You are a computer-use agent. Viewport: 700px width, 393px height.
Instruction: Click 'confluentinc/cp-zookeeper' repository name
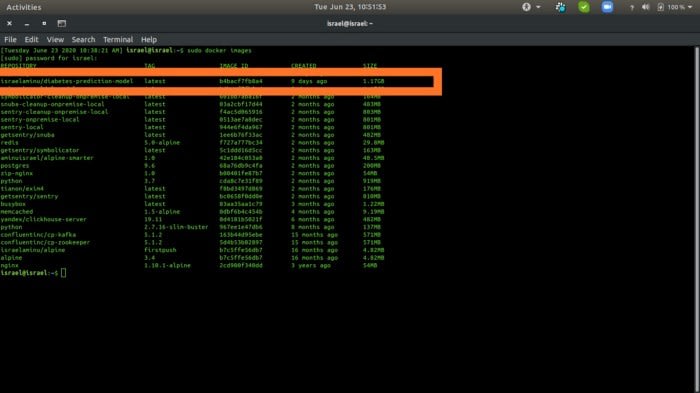tap(45, 242)
